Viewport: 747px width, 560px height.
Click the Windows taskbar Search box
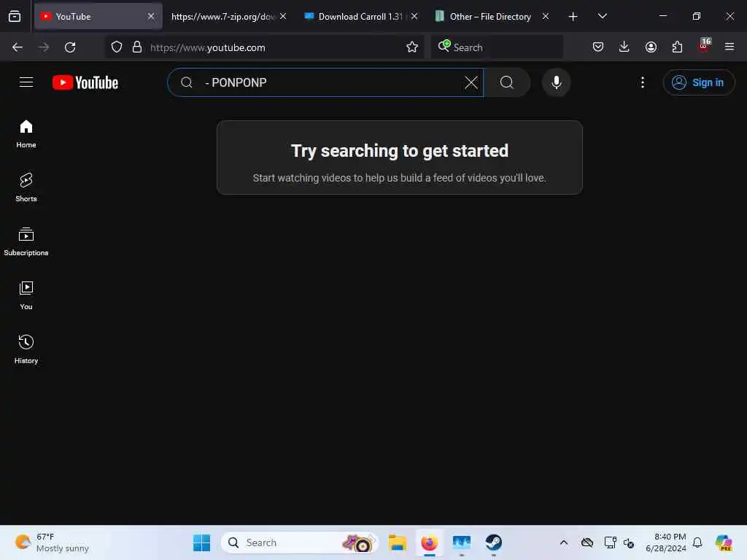(299, 542)
